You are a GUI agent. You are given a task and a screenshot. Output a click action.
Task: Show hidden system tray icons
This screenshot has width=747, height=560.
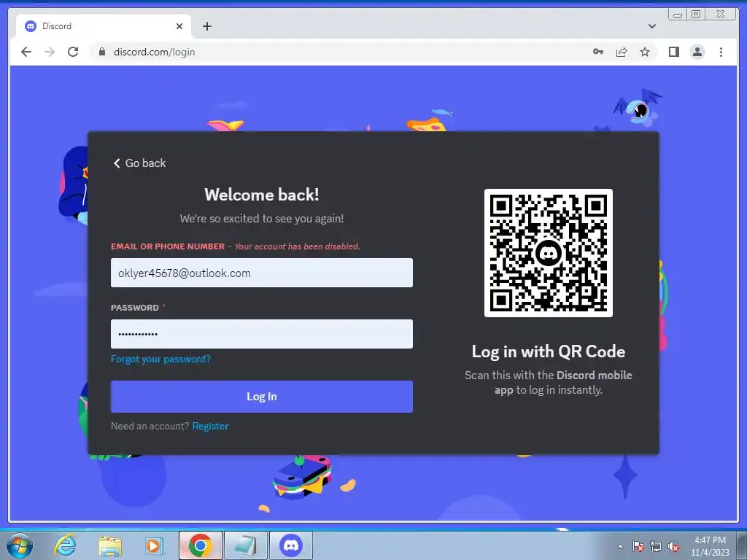(x=620, y=546)
